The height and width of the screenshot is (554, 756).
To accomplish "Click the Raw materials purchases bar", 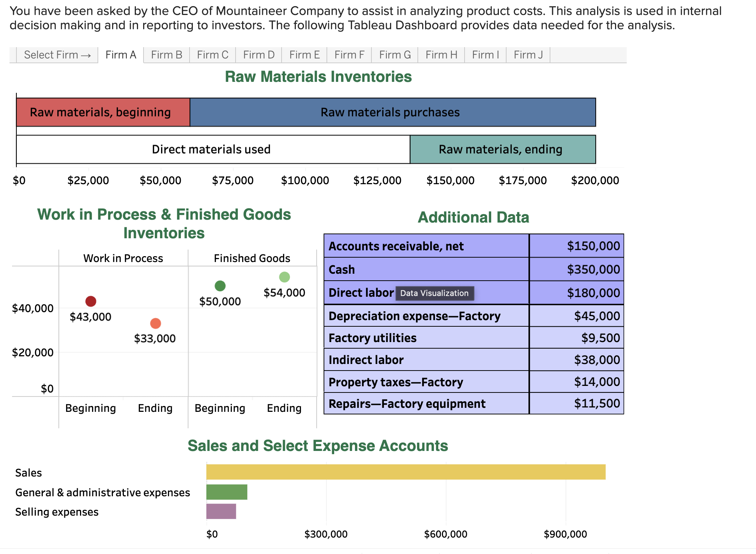I will [391, 112].
